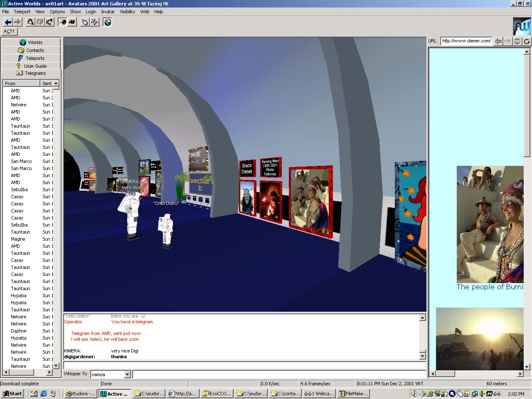Click the four-arrow movement icon

click(94, 22)
